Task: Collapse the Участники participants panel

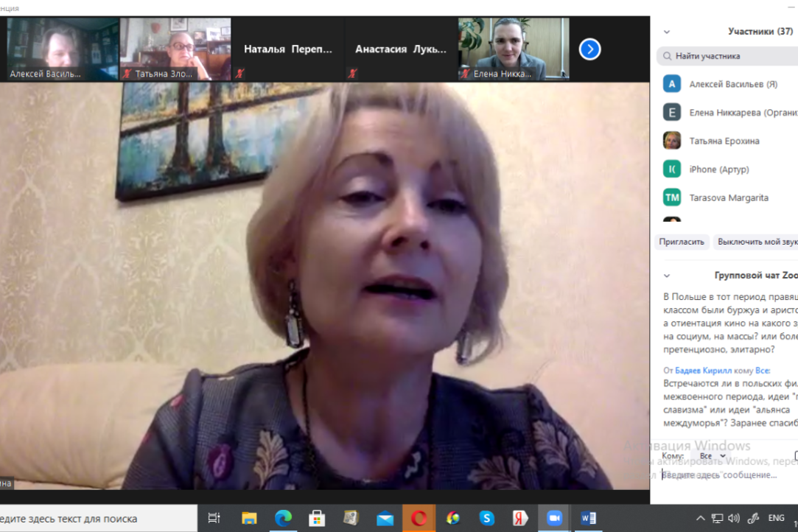Action: click(667, 32)
